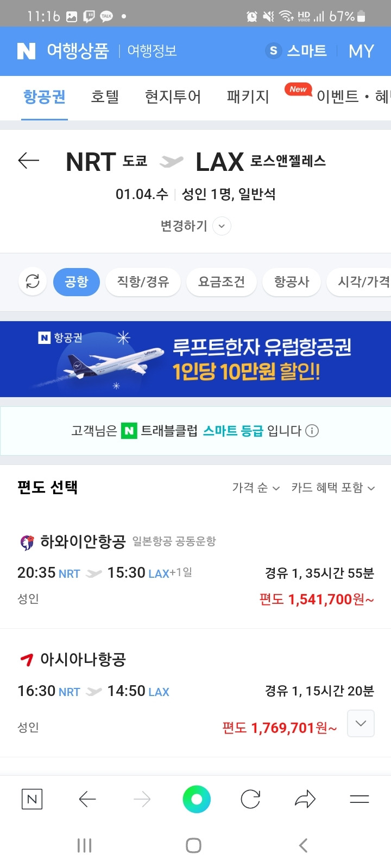
Task: Expand the Asiana flight fare details chevron
Action: (361, 723)
